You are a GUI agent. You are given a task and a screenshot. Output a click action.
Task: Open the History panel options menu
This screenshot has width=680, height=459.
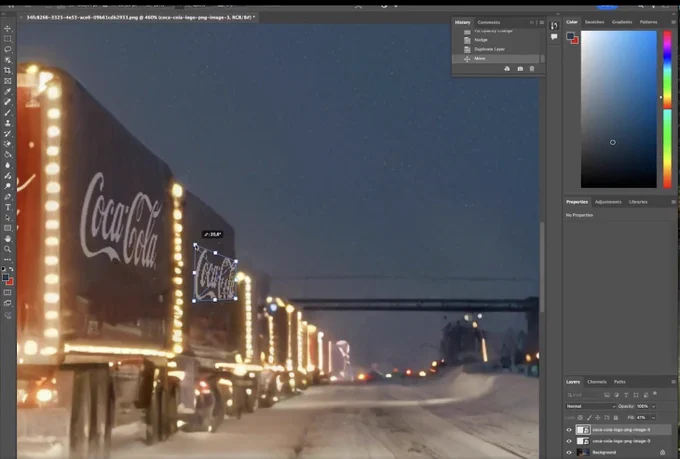pos(542,22)
